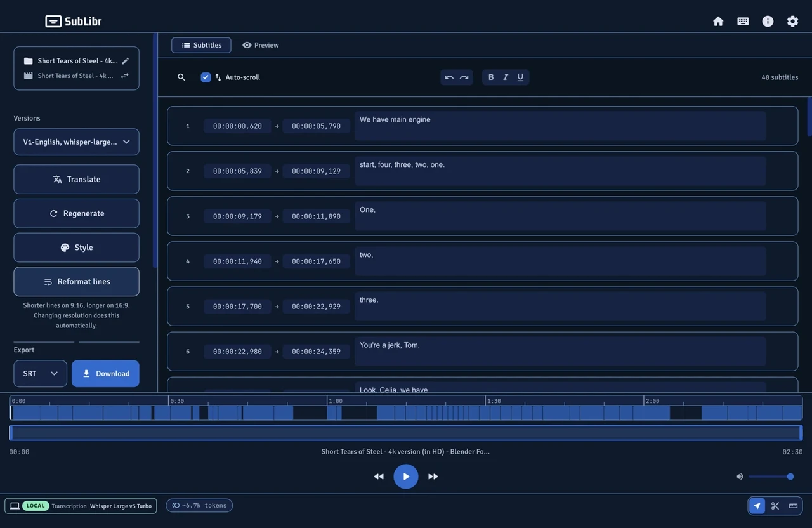Switch to the Preview tab
The width and height of the screenshot is (812, 528).
pos(261,45)
